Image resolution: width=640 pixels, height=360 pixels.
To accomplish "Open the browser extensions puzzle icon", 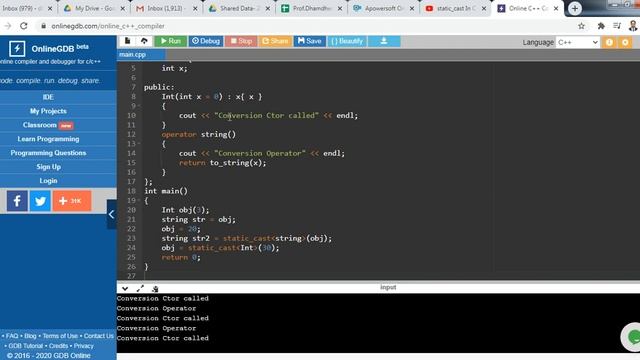I will tap(601, 26).
